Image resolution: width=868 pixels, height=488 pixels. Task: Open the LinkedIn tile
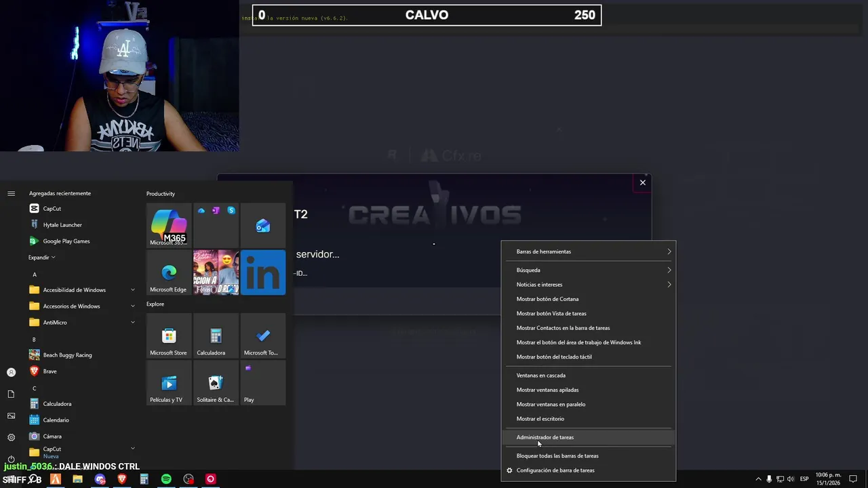263,272
